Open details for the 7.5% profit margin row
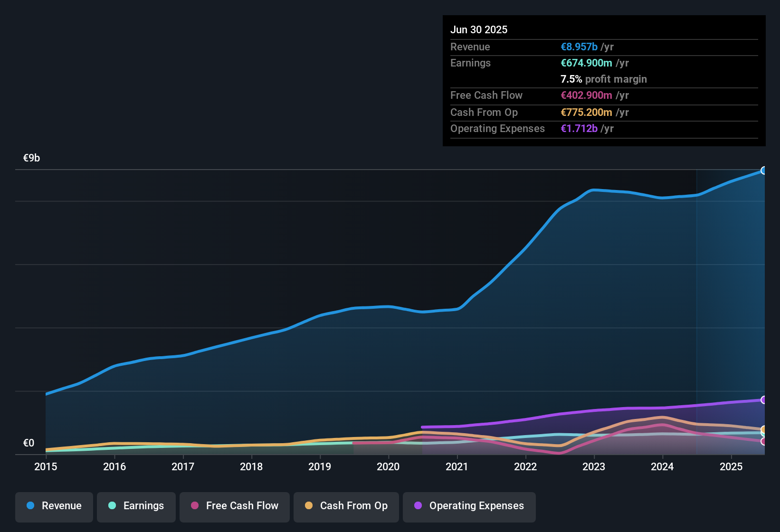 (603, 79)
